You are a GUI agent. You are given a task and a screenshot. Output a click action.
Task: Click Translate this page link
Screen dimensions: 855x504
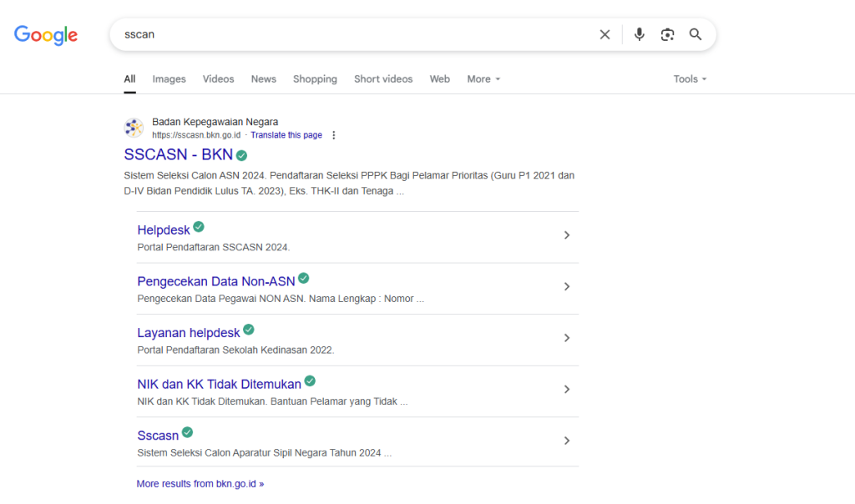tap(286, 135)
